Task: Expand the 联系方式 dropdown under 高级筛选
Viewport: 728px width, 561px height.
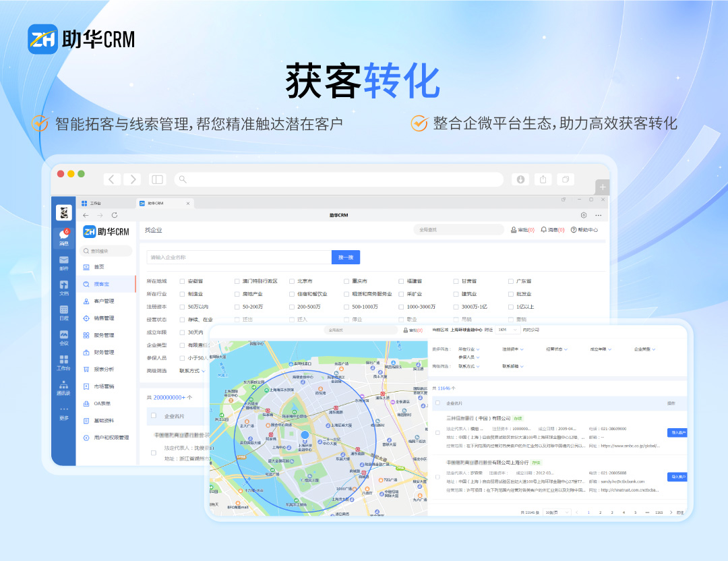Action: [x=192, y=371]
